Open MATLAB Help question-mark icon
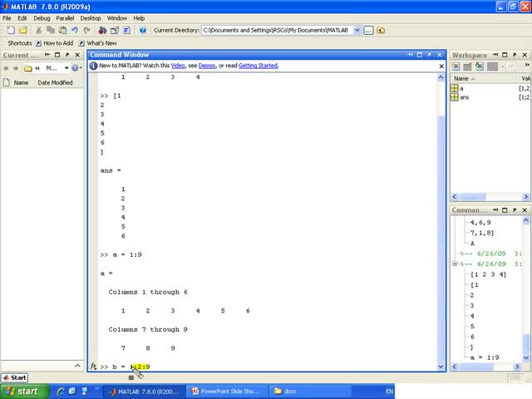This screenshot has width=532, height=399. point(143,30)
